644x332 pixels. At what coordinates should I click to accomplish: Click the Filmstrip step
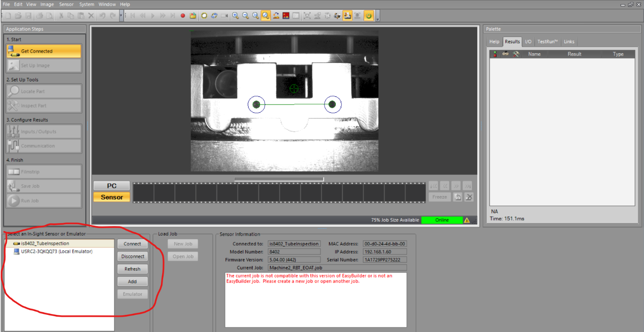44,172
